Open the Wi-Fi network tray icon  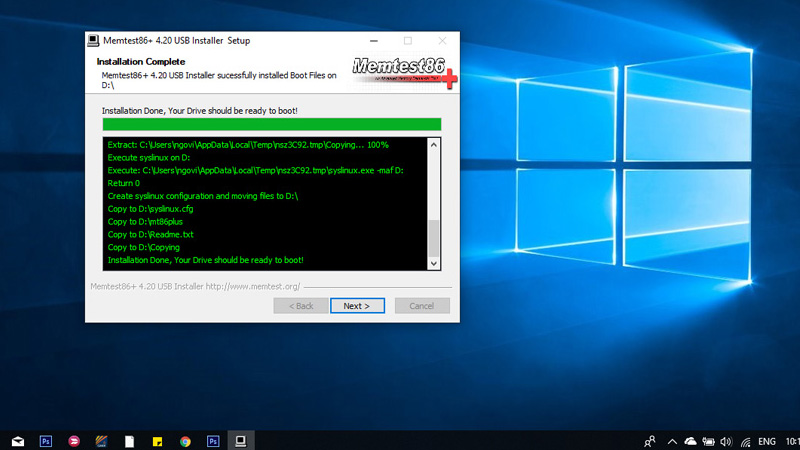745,441
